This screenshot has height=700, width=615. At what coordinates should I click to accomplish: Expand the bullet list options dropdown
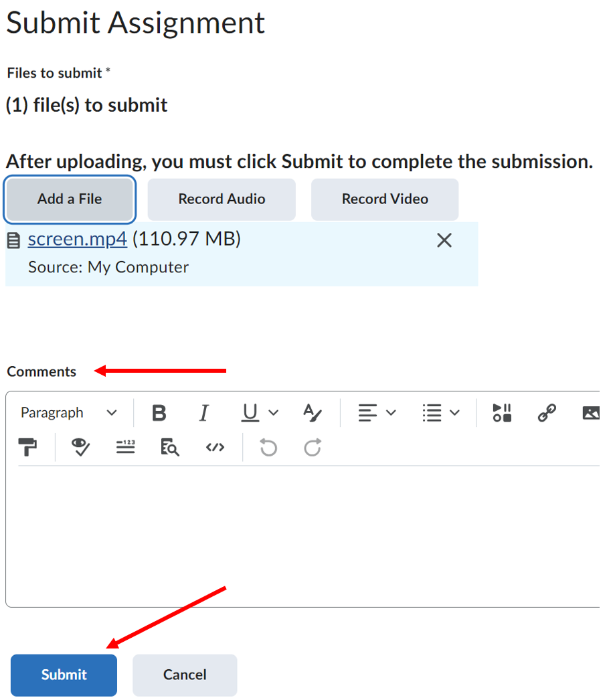(441, 413)
